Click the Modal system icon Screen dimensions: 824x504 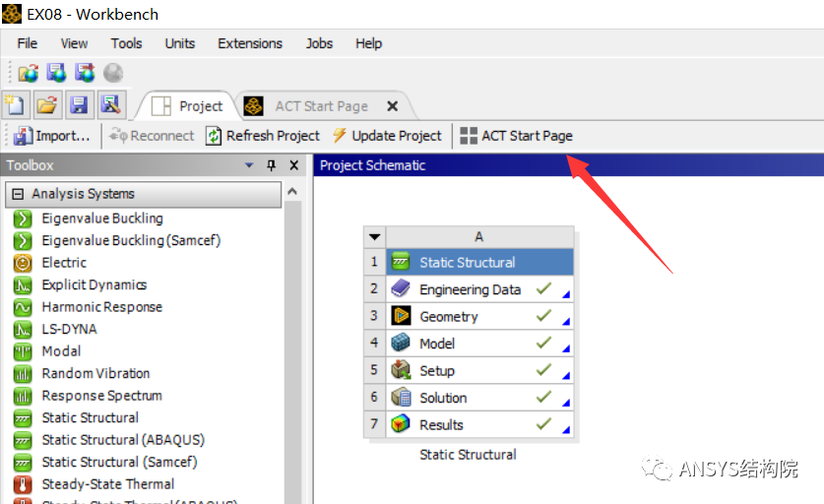[x=23, y=351]
